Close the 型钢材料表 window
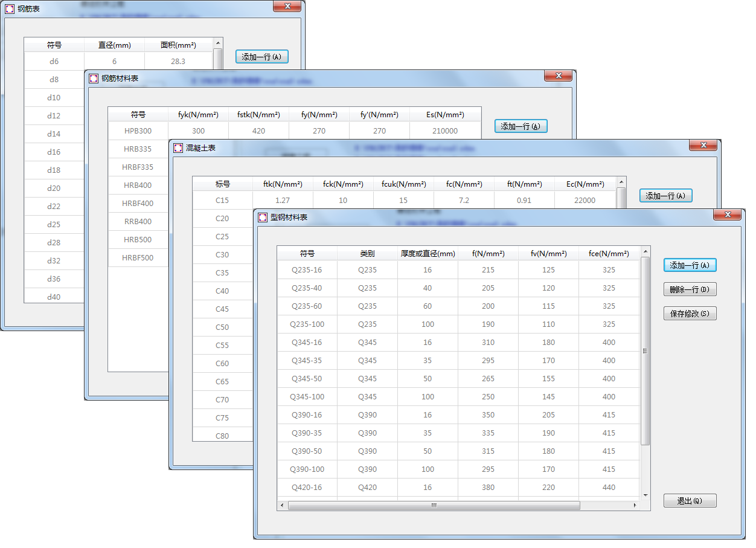Image resolution: width=756 pixels, height=548 pixels. pyautogui.click(x=727, y=215)
